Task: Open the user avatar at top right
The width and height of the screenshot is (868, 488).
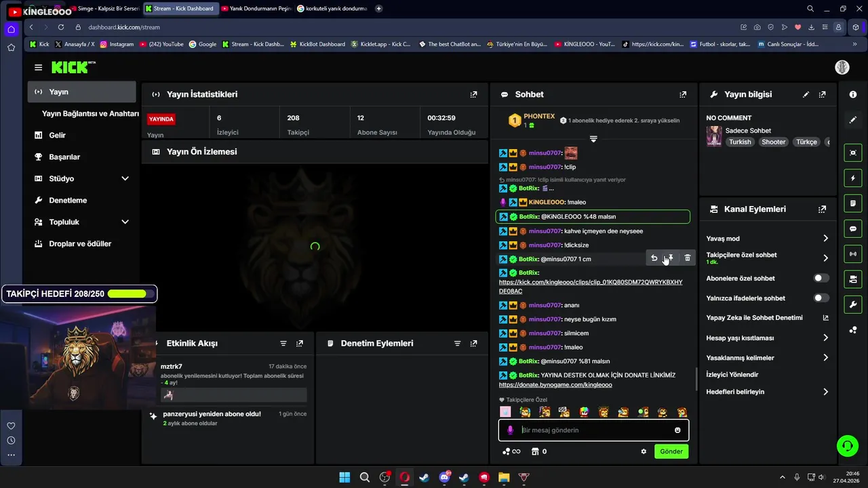Action: (x=842, y=67)
